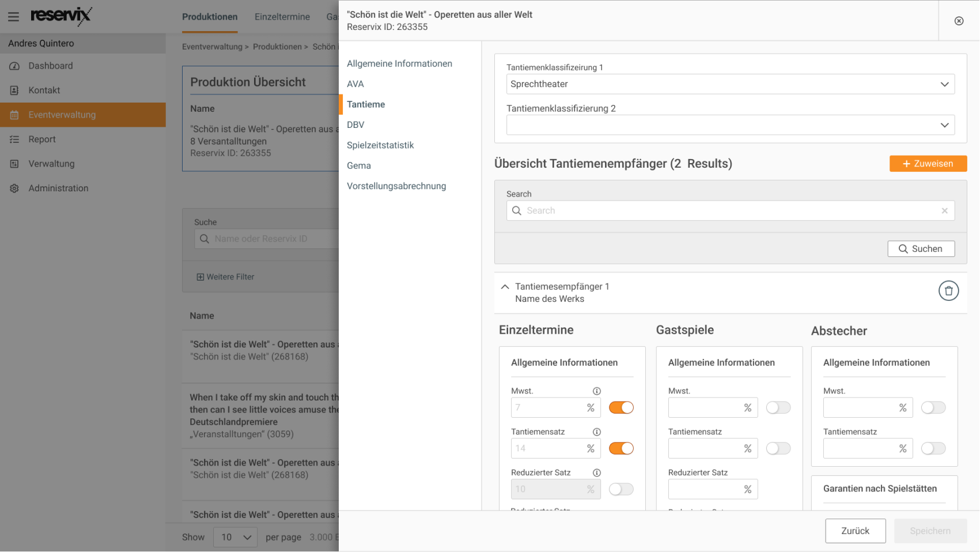Image resolution: width=980 pixels, height=552 pixels.
Task: Enable the Abstecher Mwst. toggle
Action: (x=933, y=408)
